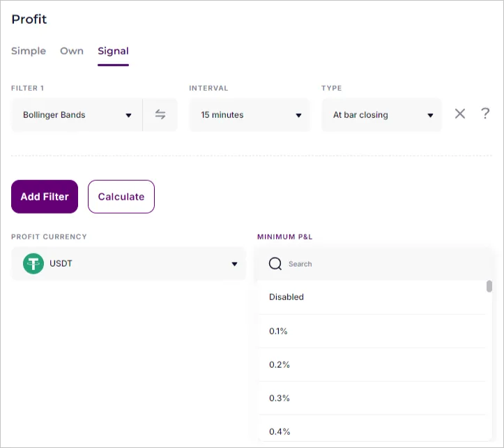Choose 0.1% minimum P&L option

(278, 331)
